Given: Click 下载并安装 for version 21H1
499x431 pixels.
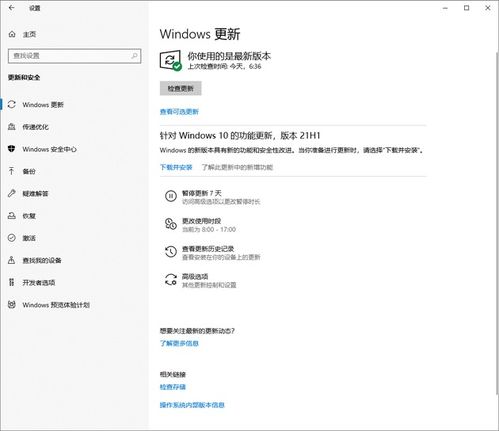Looking at the screenshot, I should [176, 167].
